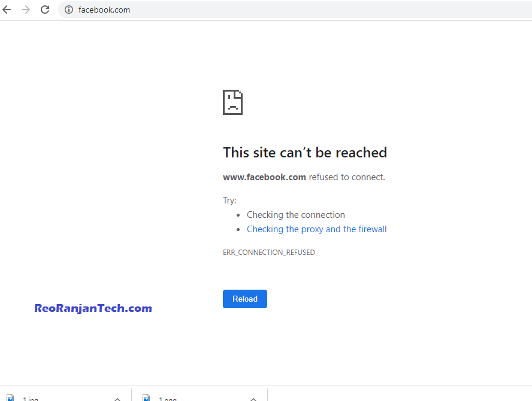Open Checking the proxy and the firewall link

316,229
